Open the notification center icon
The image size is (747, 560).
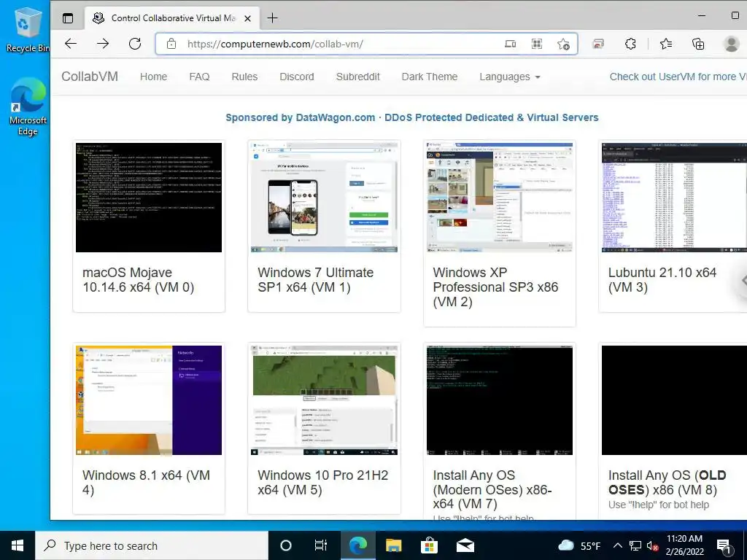click(724, 546)
